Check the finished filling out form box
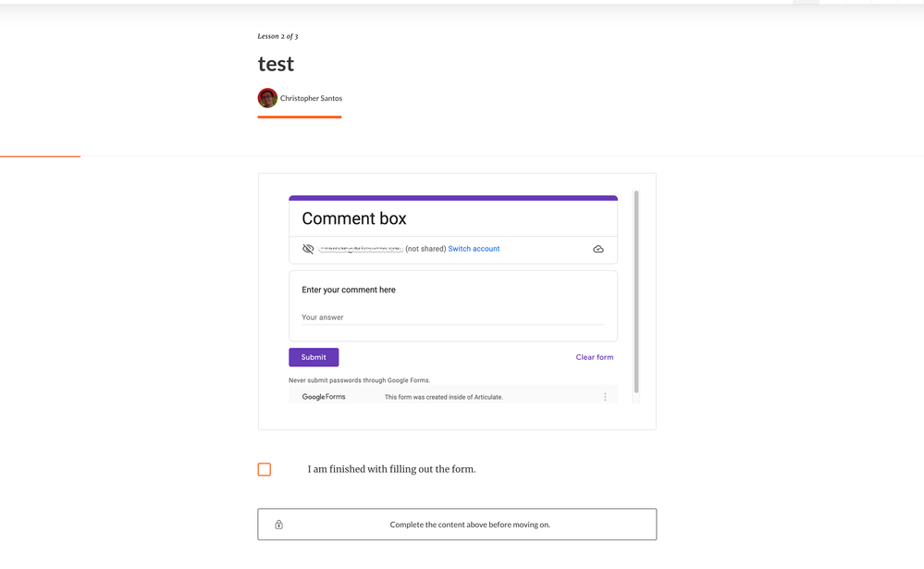This screenshot has height=569, width=924. coord(265,470)
